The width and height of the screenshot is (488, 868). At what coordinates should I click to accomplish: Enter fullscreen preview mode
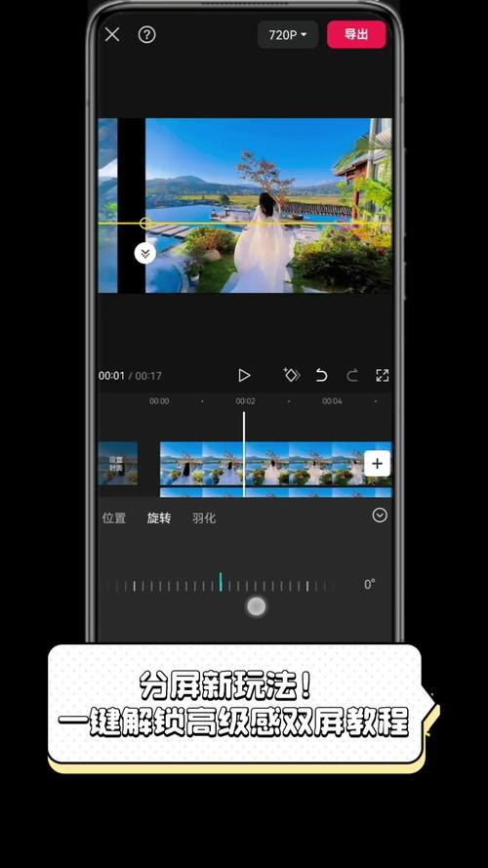click(383, 375)
